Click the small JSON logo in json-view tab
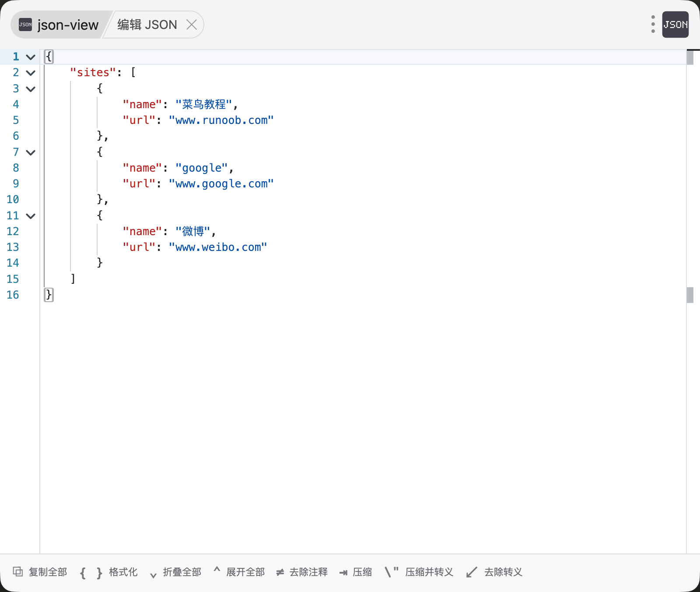700x592 pixels. (x=25, y=25)
